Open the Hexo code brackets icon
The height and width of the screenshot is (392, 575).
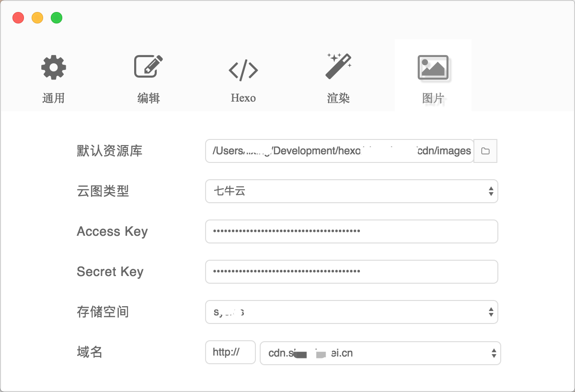tap(243, 70)
